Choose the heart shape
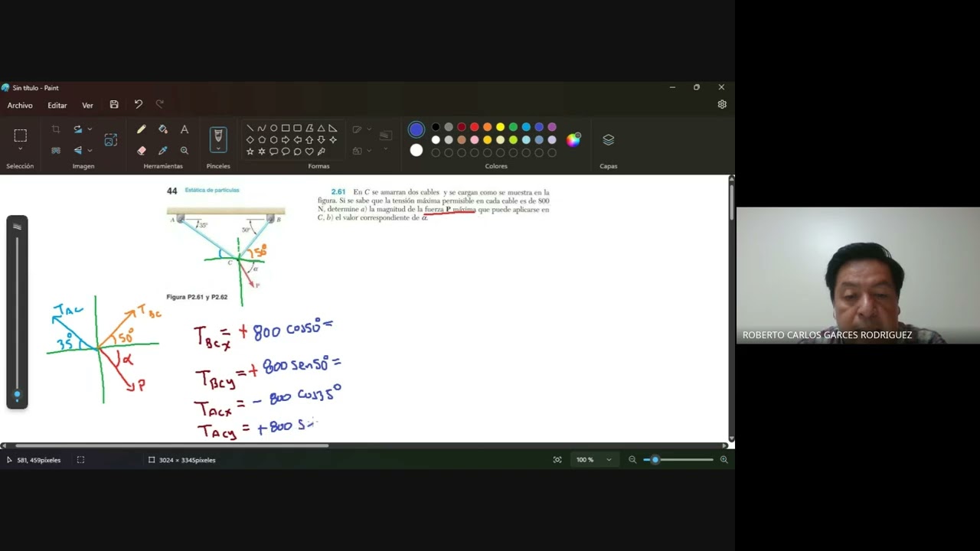Screen dimensions: 980x551 309,152
